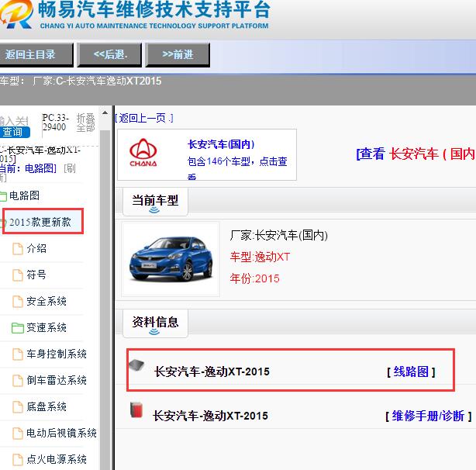Click the sidebar scrollbar up arrow
Viewport: 476px width, 470px height.
[105, 113]
